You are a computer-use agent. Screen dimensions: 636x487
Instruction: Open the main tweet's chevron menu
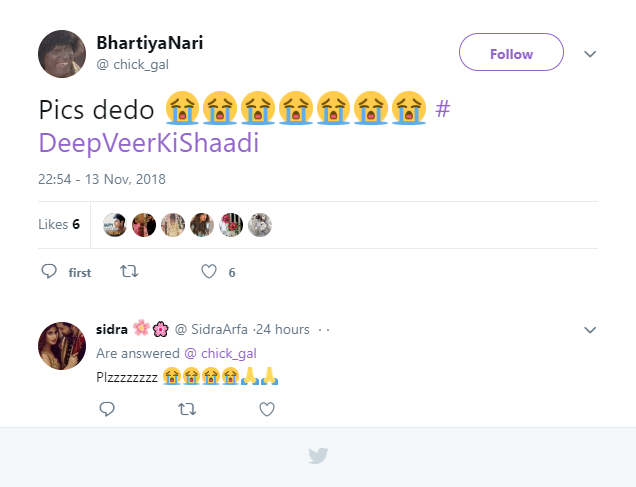[x=590, y=53]
